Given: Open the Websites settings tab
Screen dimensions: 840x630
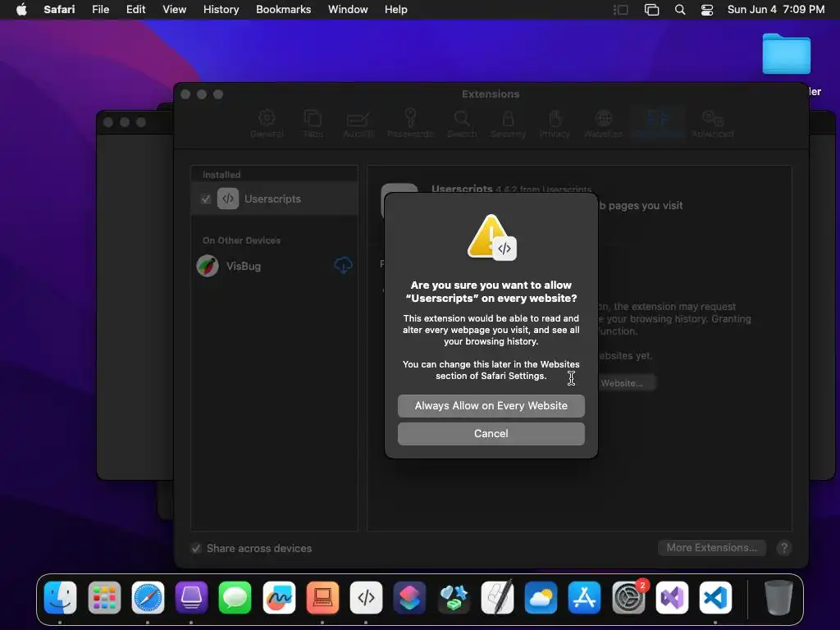Looking at the screenshot, I should tap(603, 124).
